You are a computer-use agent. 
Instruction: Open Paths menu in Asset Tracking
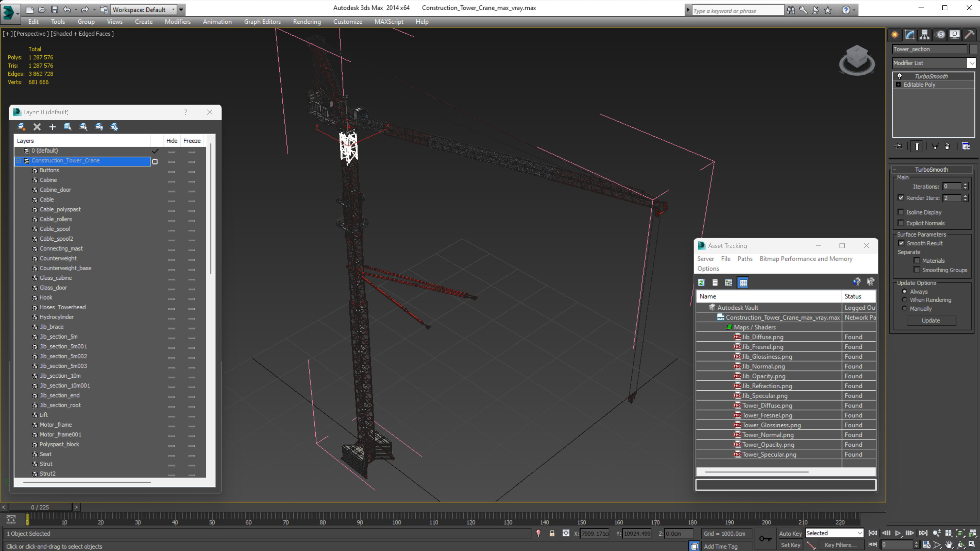(x=745, y=259)
